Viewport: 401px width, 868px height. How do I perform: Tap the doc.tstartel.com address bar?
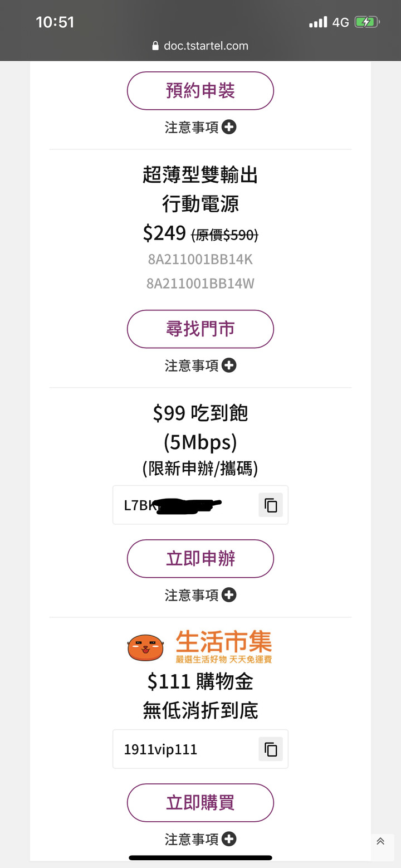pyautogui.click(x=206, y=46)
